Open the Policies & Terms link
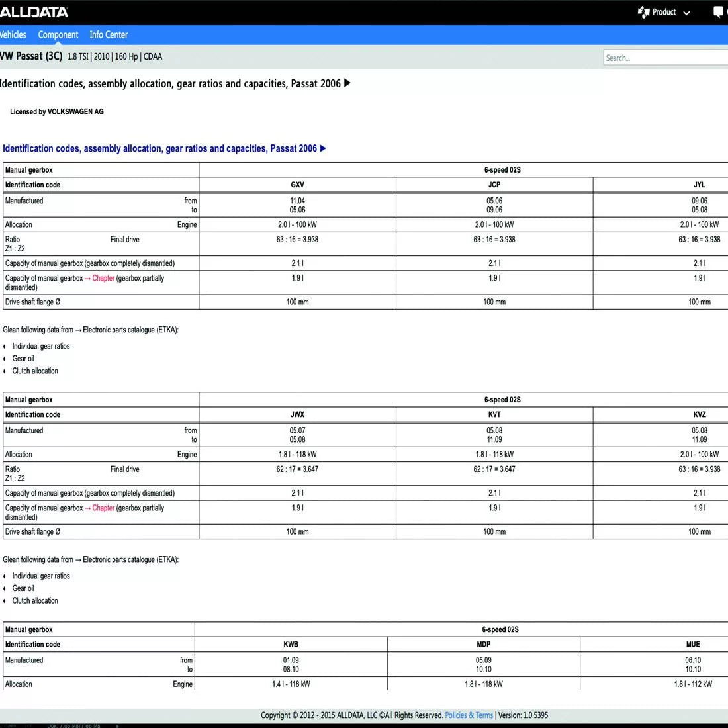This screenshot has width=728, height=728. [x=469, y=715]
